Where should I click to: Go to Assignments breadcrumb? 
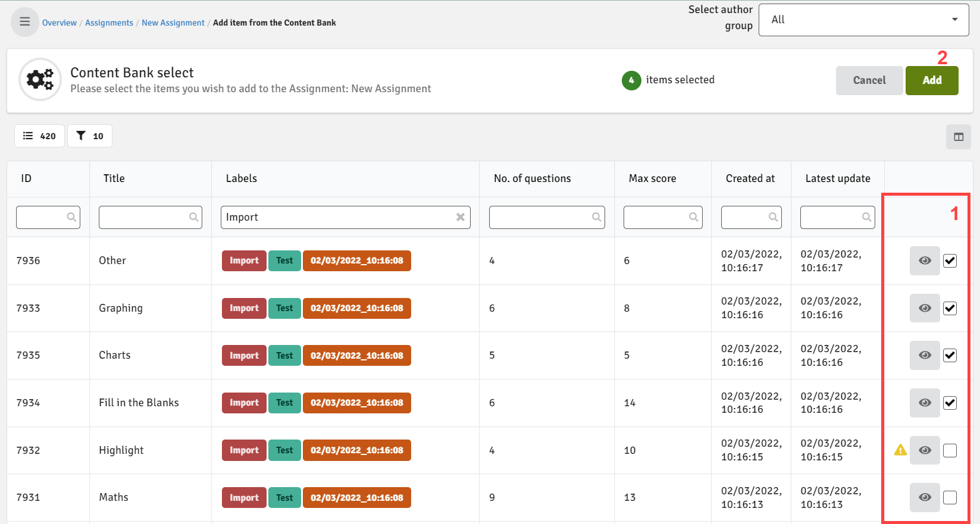[x=109, y=23]
